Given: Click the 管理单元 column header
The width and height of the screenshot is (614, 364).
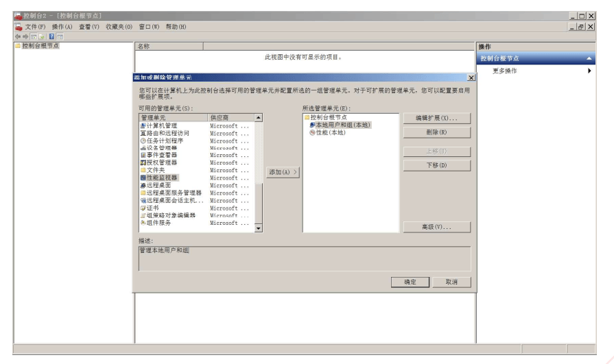Looking at the screenshot, I should [x=174, y=117].
